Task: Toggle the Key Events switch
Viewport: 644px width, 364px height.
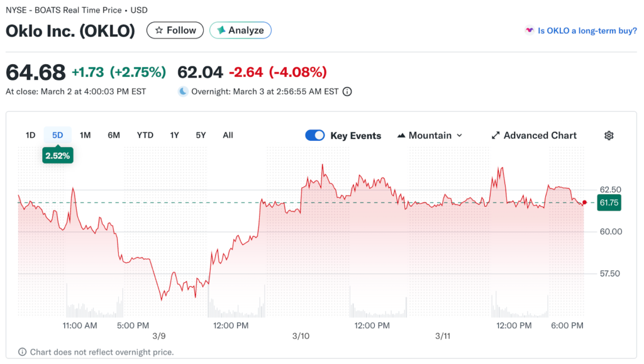Action: point(315,135)
